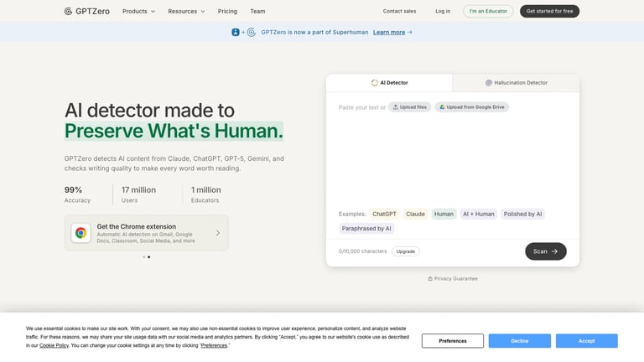
Task: Click the Privacy Guarantee link
Action: 453,279
